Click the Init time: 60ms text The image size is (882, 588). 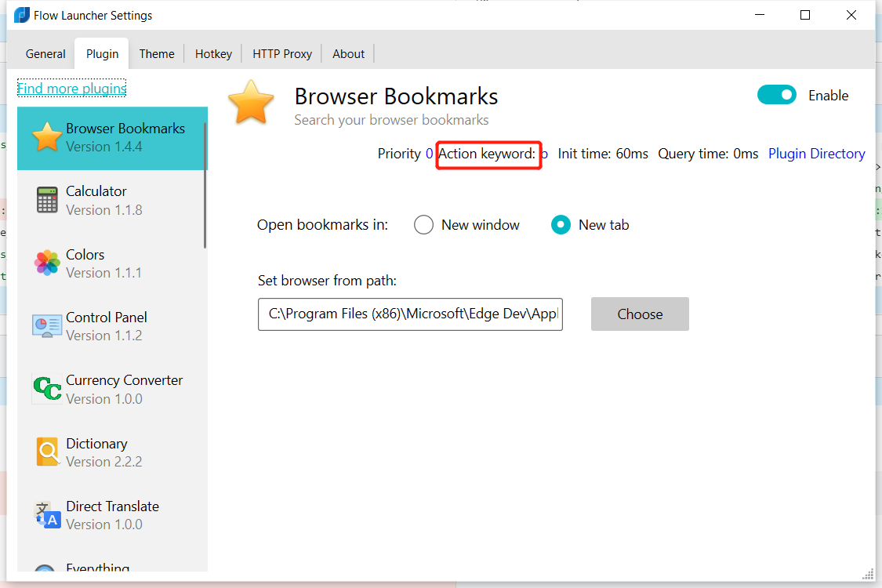click(x=603, y=154)
